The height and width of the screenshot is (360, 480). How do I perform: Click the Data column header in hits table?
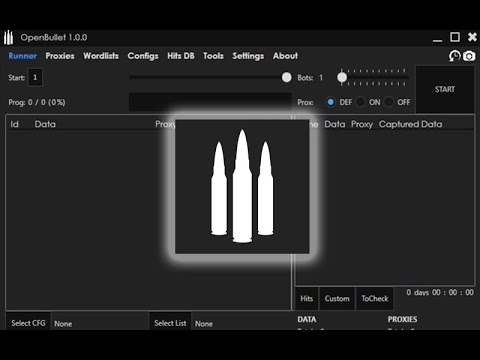click(335, 124)
